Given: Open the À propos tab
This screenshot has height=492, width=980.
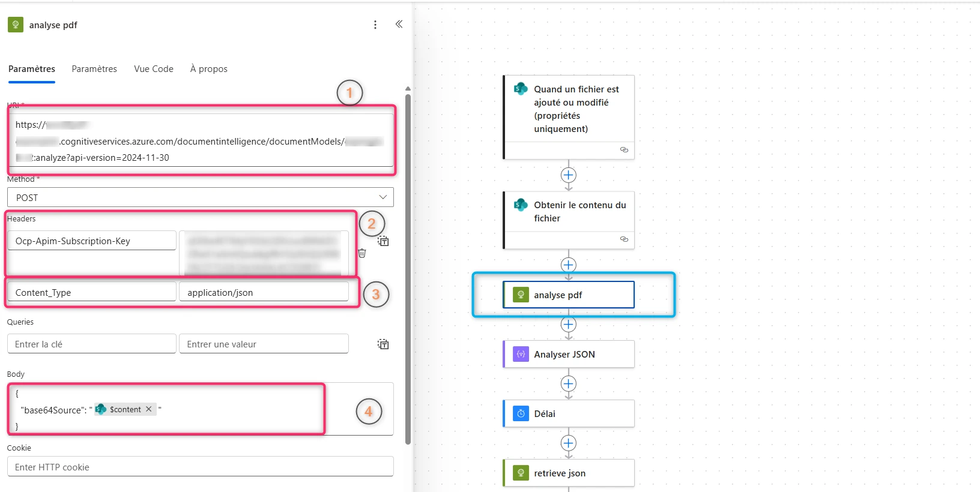Looking at the screenshot, I should [209, 69].
